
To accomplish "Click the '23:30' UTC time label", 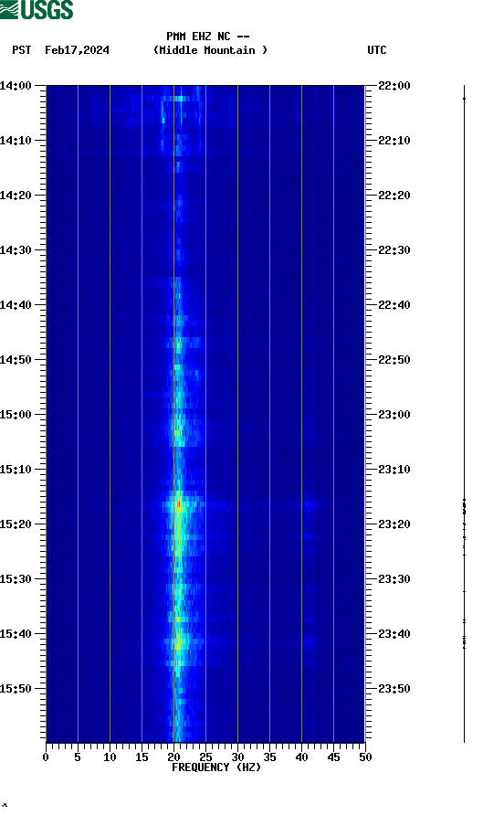I will pyautogui.click(x=394, y=579).
